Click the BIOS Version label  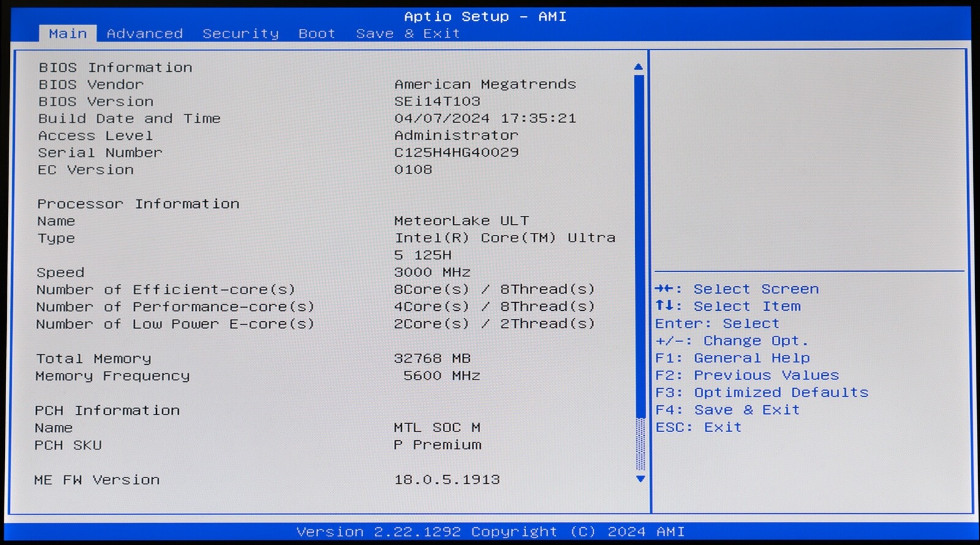(x=96, y=102)
